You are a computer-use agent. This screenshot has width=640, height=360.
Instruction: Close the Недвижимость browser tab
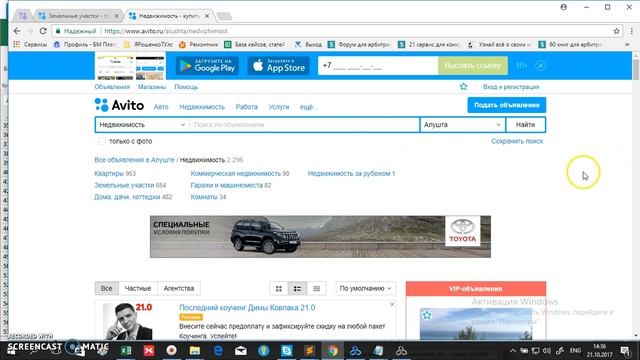pyautogui.click(x=207, y=16)
